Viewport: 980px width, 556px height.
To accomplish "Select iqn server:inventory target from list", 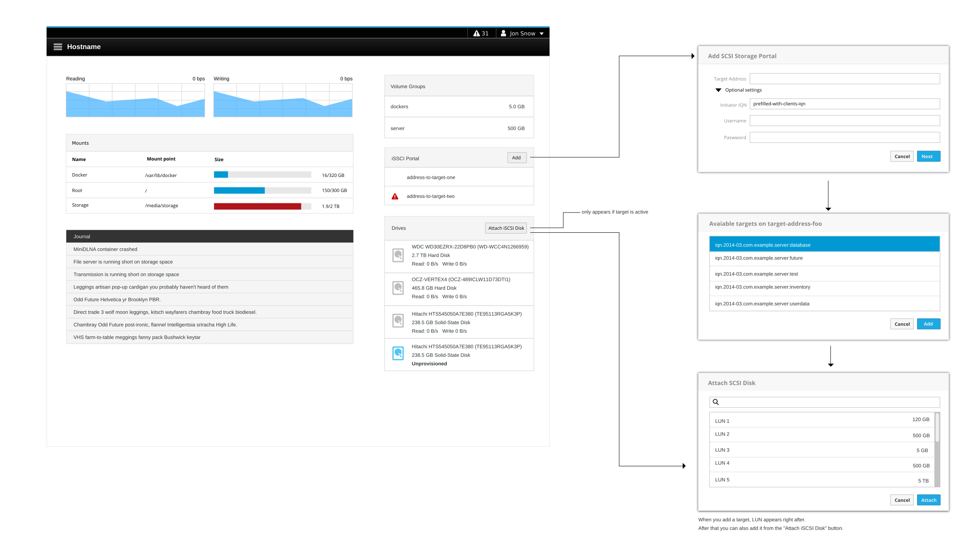I will (824, 287).
